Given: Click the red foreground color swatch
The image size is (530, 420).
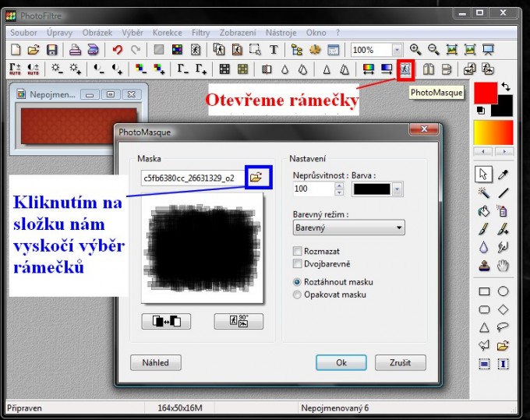Looking at the screenshot, I should click(x=486, y=93).
